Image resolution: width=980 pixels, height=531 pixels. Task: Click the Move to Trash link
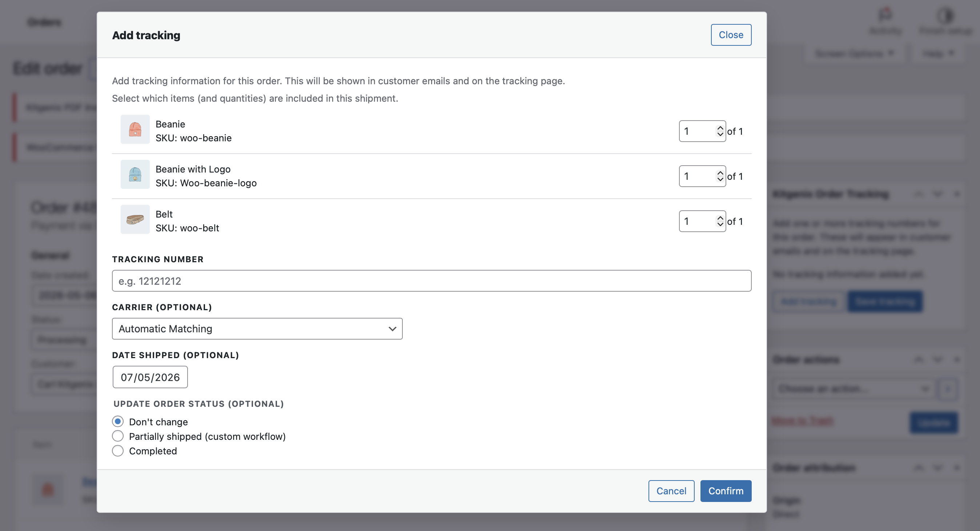point(802,421)
